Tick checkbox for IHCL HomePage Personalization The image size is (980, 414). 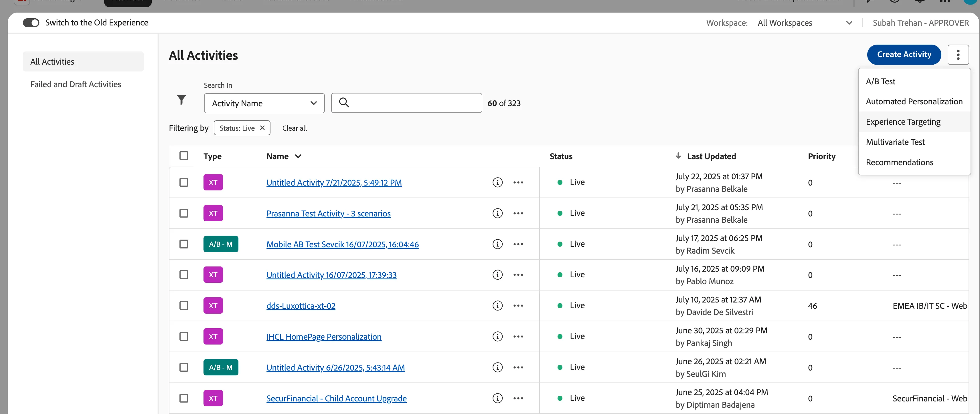(184, 337)
